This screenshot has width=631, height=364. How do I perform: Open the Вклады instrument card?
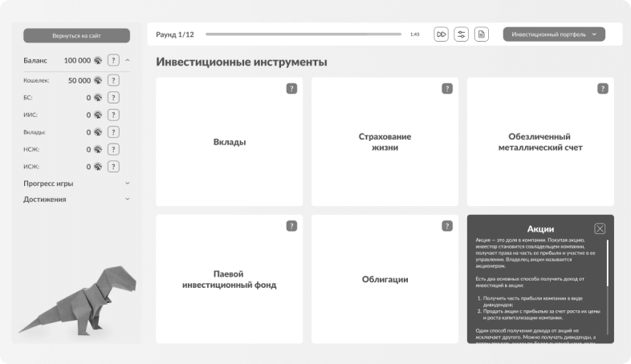click(x=230, y=142)
